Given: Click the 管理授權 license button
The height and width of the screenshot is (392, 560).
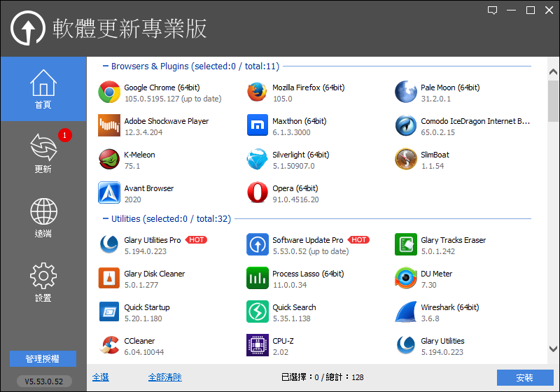Looking at the screenshot, I should point(43,358).
